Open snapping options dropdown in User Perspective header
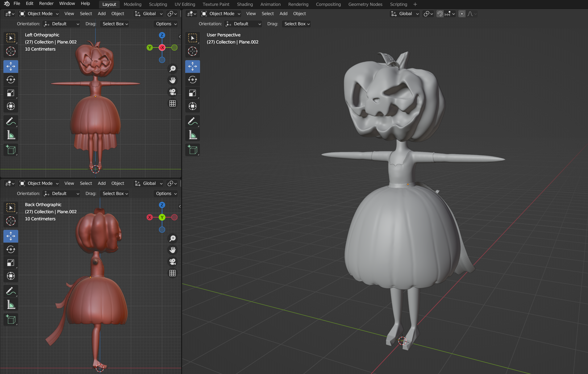 click(450, 14)
